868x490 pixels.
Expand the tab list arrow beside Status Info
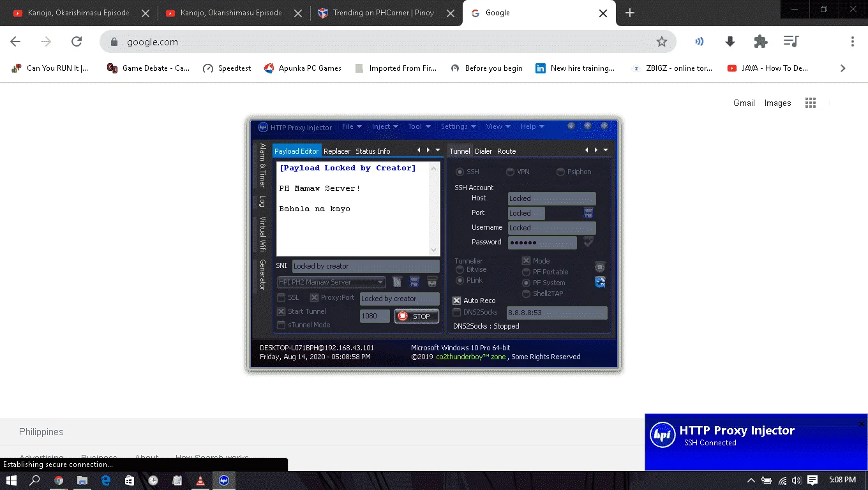click(438, 150)
